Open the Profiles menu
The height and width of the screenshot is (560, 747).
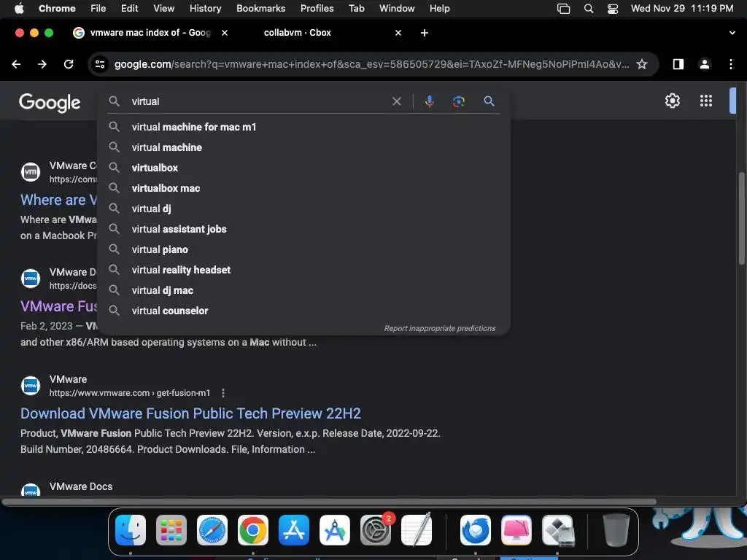click(317, 8)
